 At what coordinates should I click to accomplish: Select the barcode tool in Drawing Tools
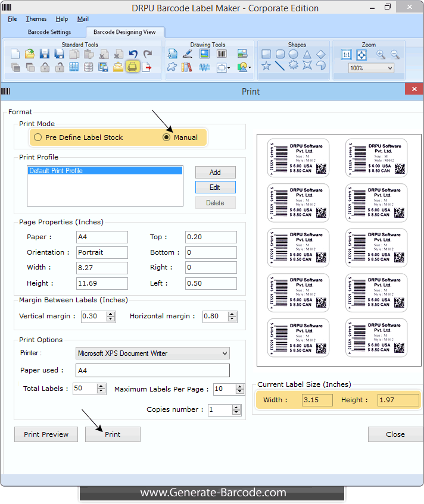pyautogui.click(x=222, y=54)
